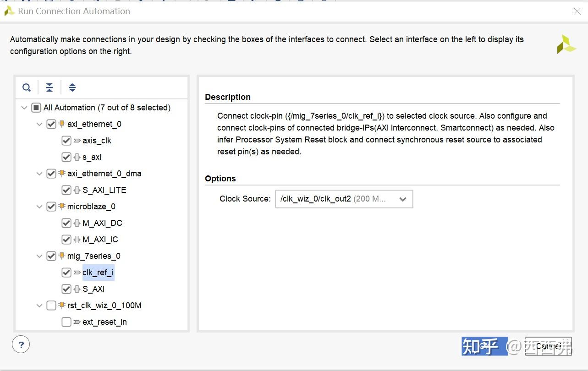The height and width of the screenshot is (371, 588).
Task: Click the axi_ethernet_0 IP block icon
Action: coord(62,124)
